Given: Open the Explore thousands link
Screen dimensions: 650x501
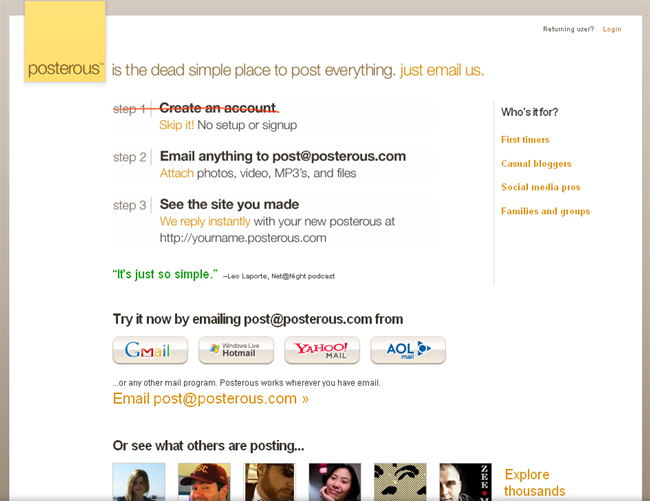Looking at the screenshot, I should [534, 482].
